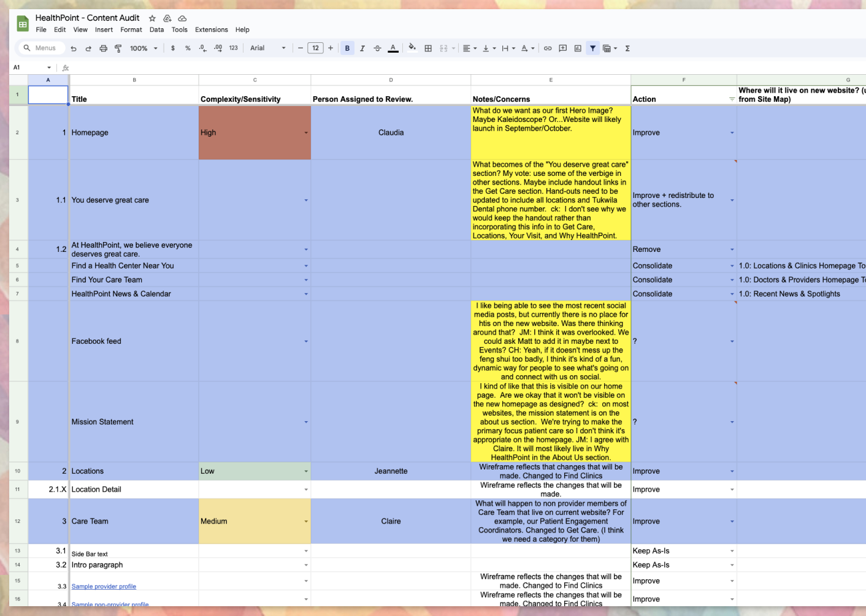Click the Functions sigma icon

click(x=627, y=48)
